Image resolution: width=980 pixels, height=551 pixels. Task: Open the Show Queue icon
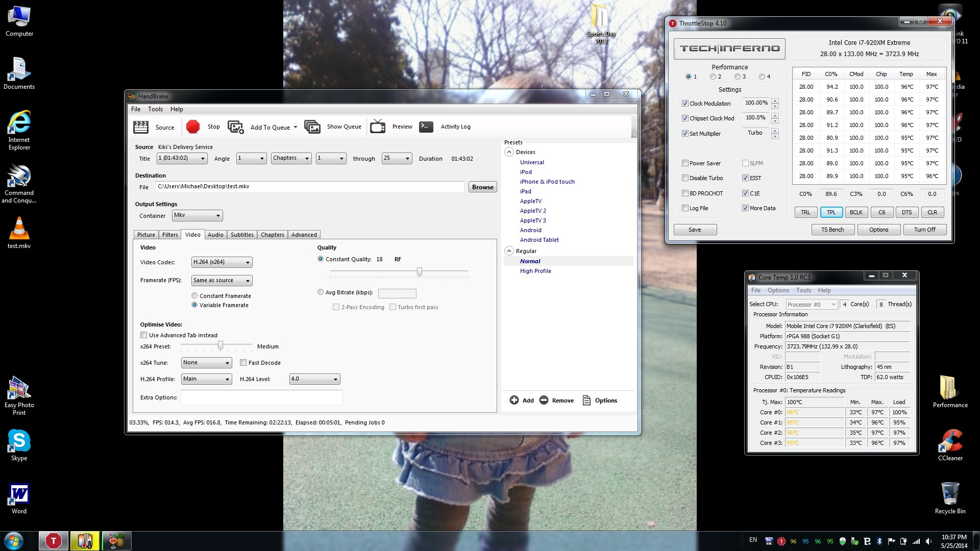(x=312, y=127)
